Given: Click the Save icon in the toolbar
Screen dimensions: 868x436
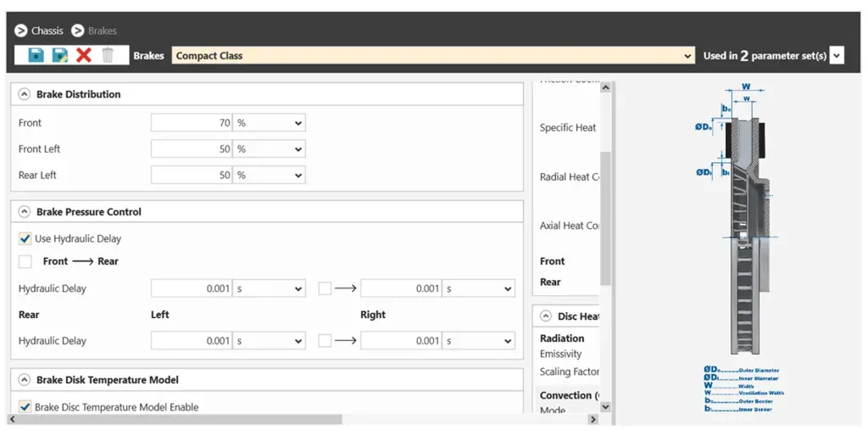Looking at the screenshot, I should click(x=36, y=55).
